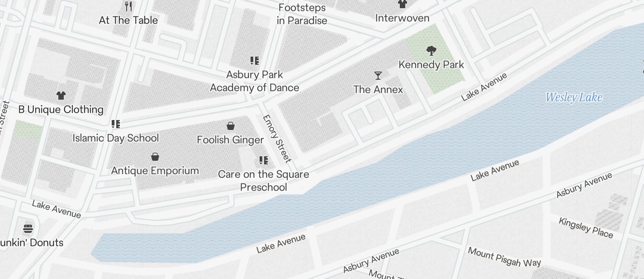Click the Wesley Lake label

(x=574, y=97)
